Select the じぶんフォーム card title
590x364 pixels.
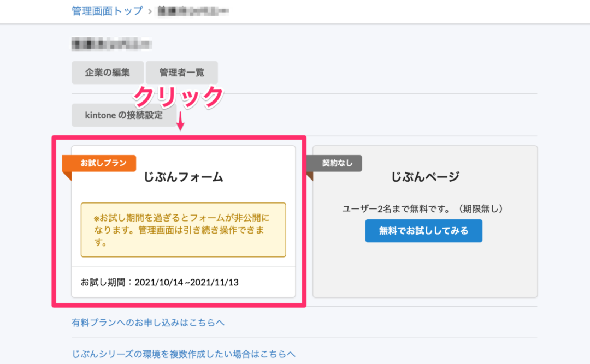[x=184, y=177]
